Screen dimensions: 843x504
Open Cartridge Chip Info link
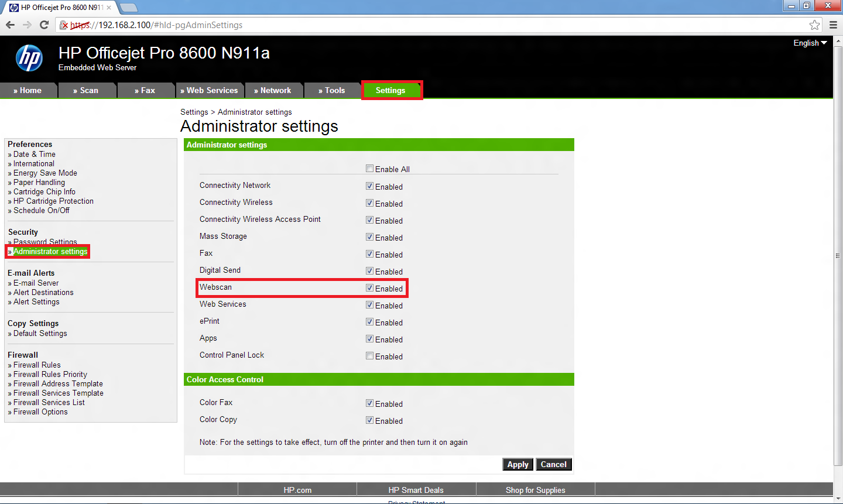click(44, 192)
